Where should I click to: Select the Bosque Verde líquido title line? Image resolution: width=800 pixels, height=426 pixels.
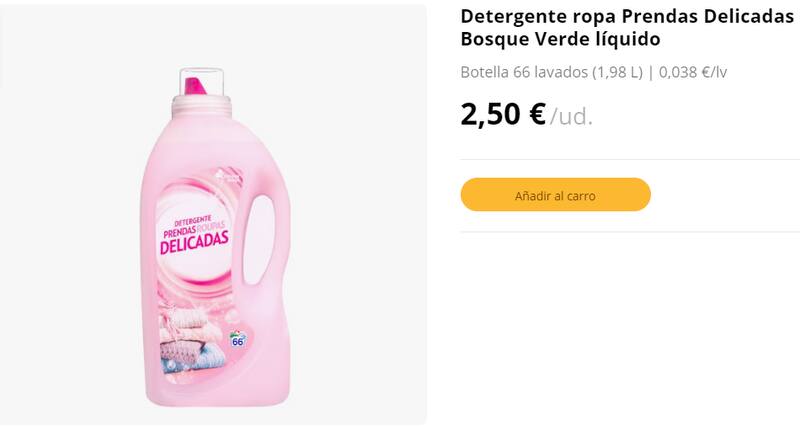coord(560,40)
